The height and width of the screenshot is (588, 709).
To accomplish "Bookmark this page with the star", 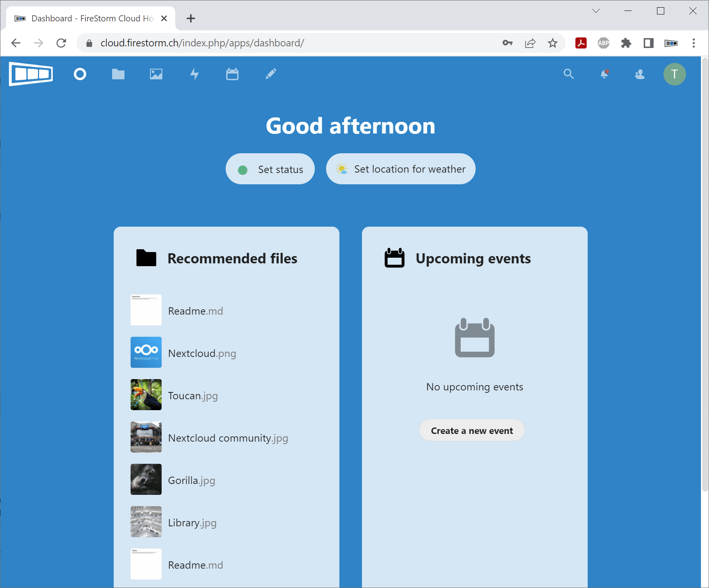I will click(x=553, y=43).
